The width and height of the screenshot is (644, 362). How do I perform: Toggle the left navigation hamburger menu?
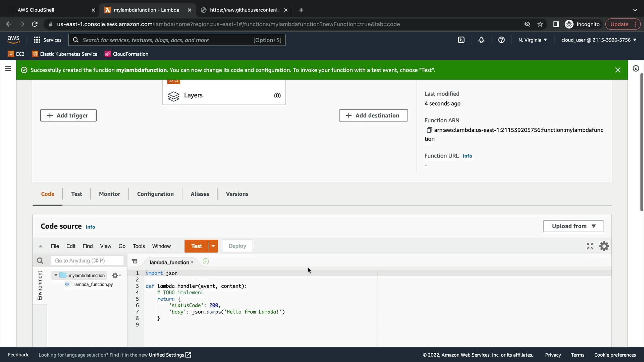8,69
